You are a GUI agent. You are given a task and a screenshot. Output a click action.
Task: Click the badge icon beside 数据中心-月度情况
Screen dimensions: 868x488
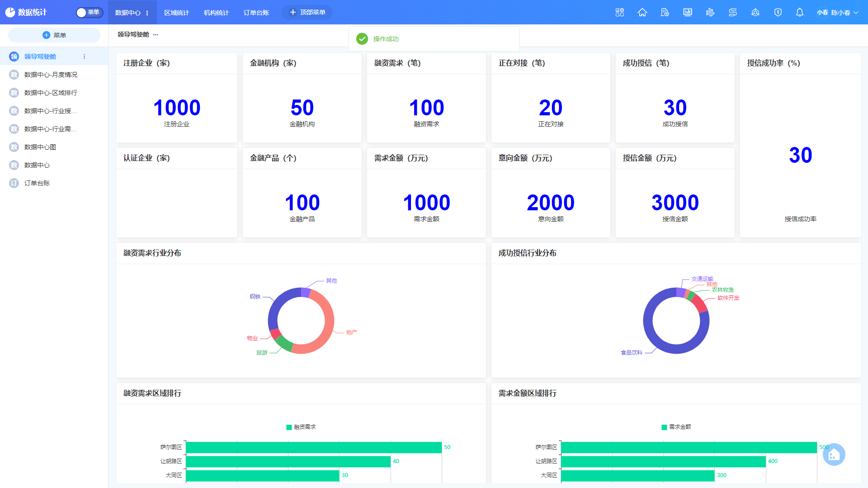(x=14, y=75)
